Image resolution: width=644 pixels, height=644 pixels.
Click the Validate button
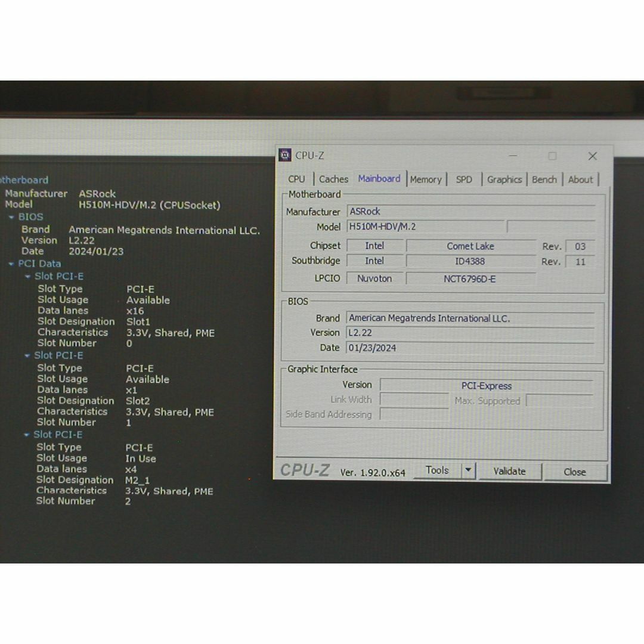[509, 471]
